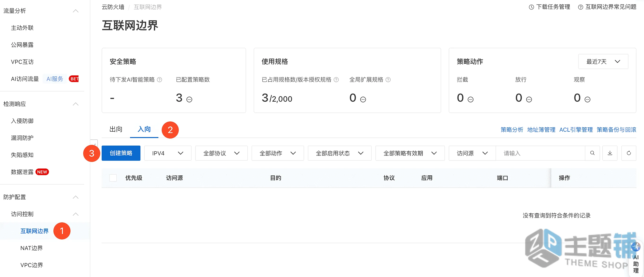This screenshot has height=277, width=644.
Task: Click the 优先级 column header
Action: [x=134, y=178]
